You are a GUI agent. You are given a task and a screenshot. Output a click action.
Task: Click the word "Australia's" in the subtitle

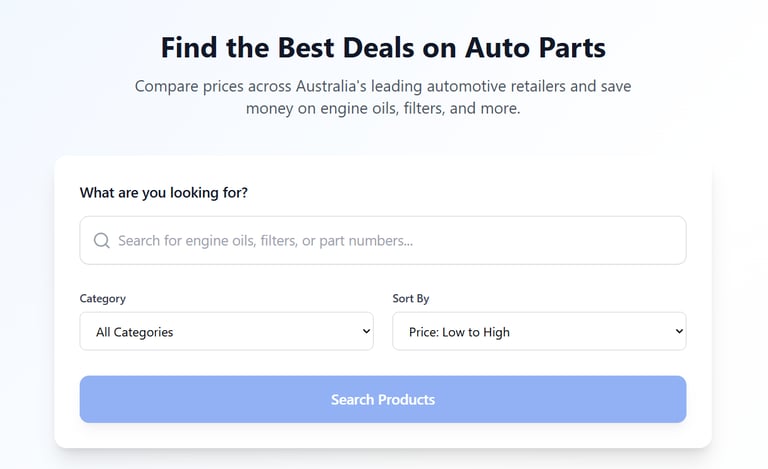(331, 86)
